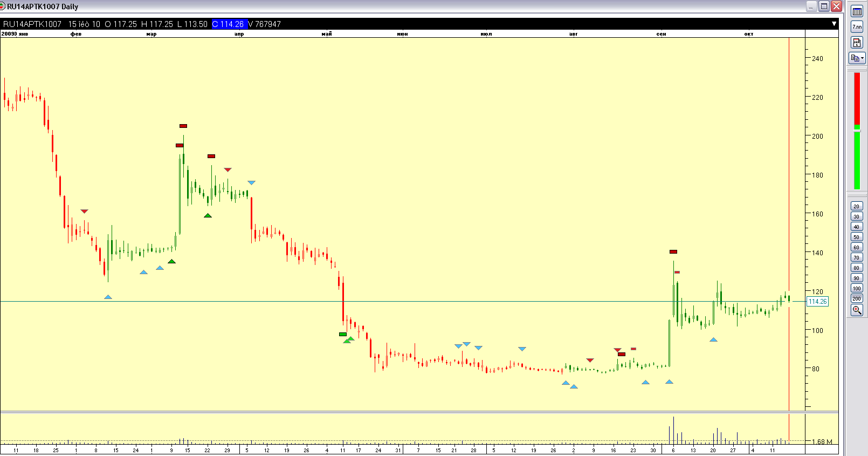Click the copy documents icon
This screenshot has width=868, height=456.
[855, 58]
